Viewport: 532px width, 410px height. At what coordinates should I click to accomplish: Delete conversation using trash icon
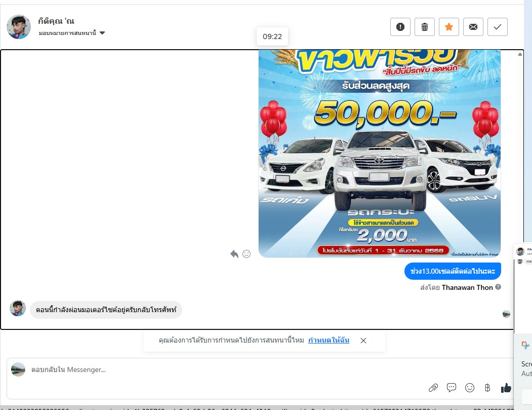point(425,27)
